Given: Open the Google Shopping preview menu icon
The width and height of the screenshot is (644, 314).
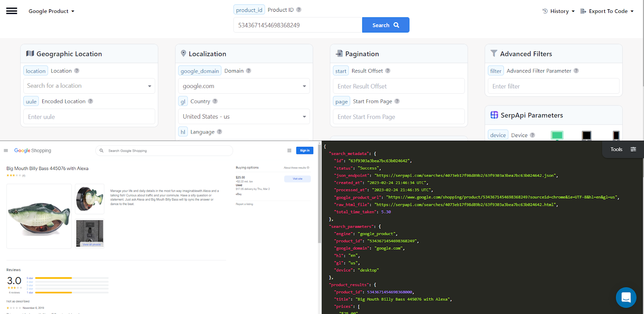Looking at the screenshot, I should click(x=6, y=151).
